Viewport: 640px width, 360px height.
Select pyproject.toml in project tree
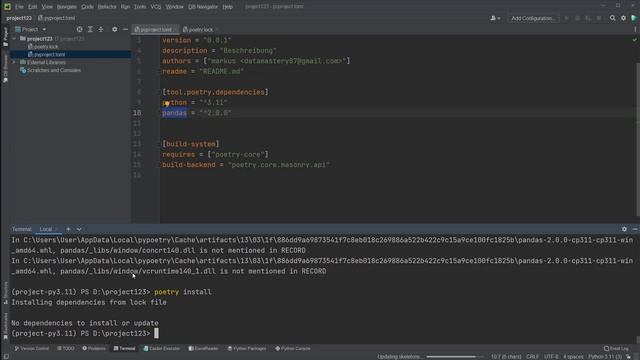coord(46,54)
